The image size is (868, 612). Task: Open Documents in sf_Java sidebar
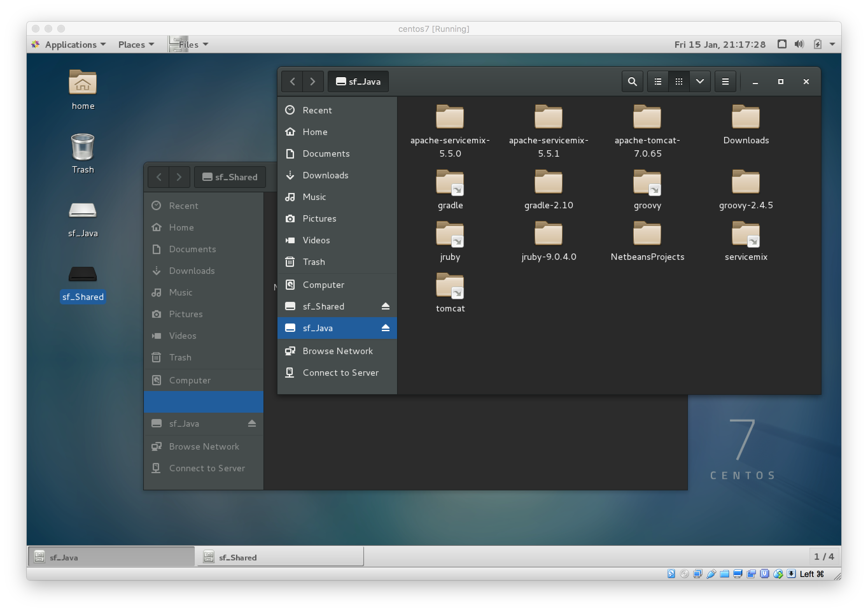(337, 153)
